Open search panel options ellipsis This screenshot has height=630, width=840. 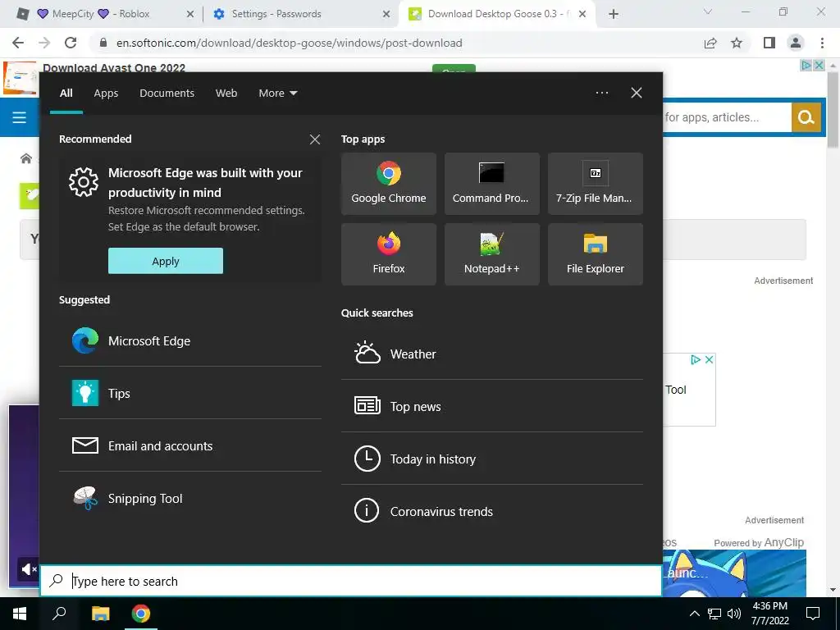(x=602, y=93)
